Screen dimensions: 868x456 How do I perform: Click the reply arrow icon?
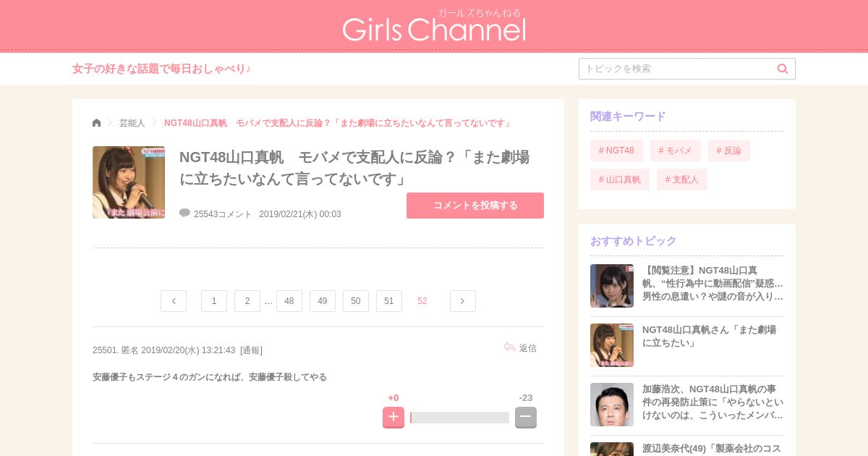[509, 347]
